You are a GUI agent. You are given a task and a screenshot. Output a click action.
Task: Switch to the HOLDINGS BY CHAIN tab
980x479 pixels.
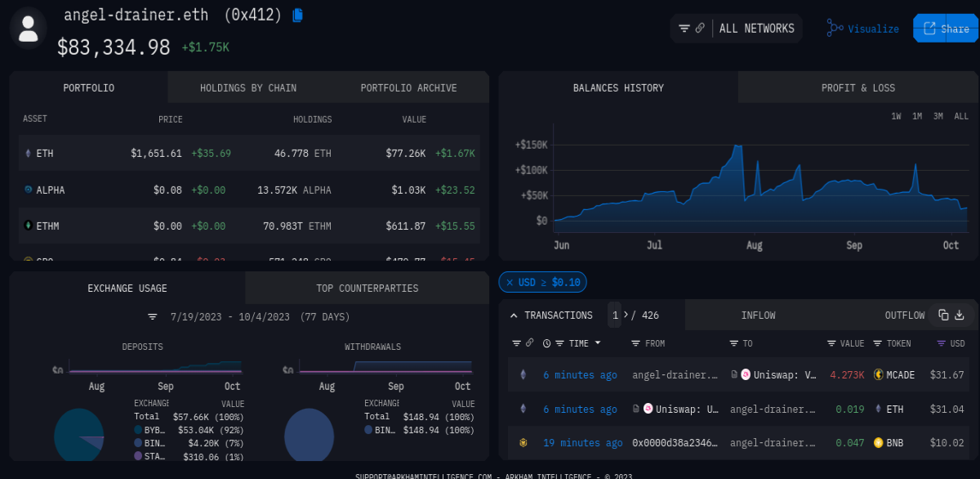tap(248, 87)
